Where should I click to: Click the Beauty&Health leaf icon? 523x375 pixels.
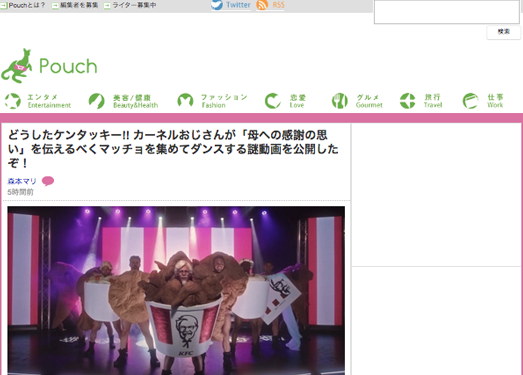[96, 101]
